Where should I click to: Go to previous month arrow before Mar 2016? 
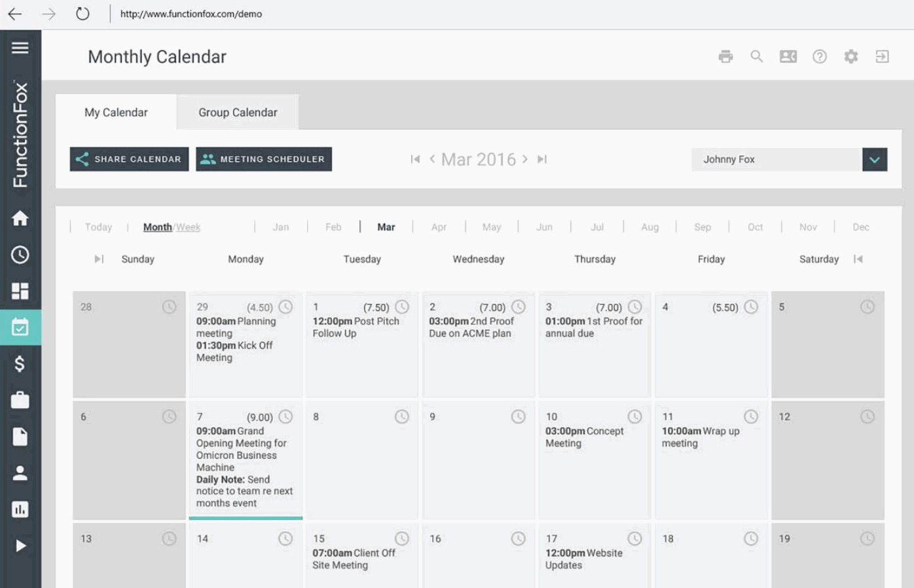click(x=432, y=159)
